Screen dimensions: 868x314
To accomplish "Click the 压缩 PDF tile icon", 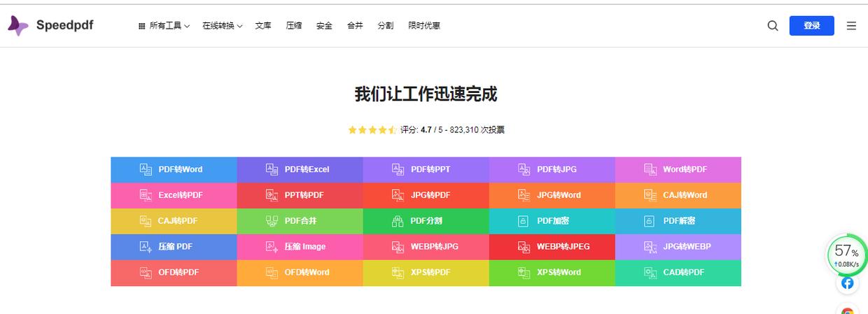I will pos(146,247).
